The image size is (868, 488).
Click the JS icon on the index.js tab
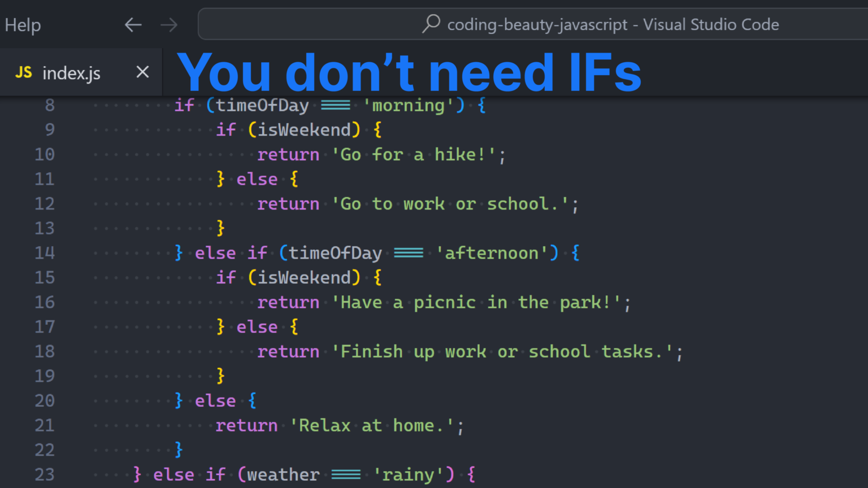(x=24, y=72)
